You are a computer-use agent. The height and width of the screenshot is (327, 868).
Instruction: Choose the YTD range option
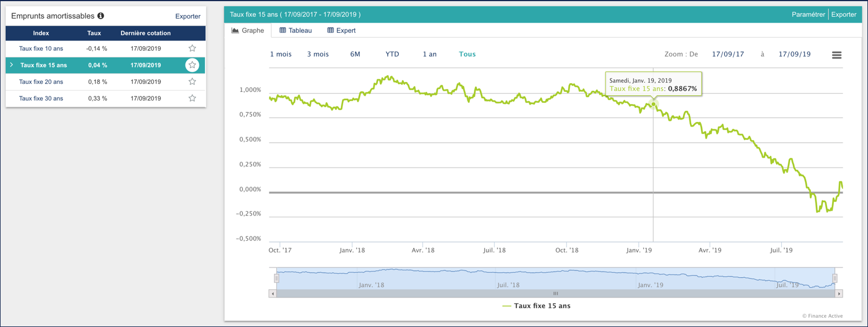[392, 54]
